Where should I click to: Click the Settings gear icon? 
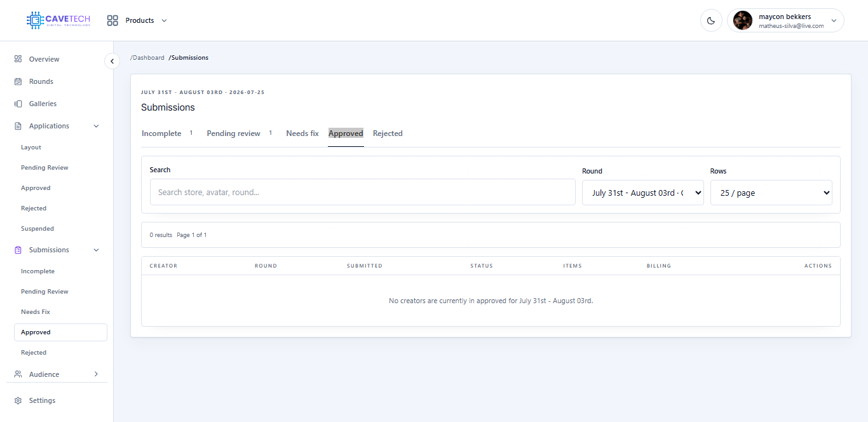pos(18,400)
